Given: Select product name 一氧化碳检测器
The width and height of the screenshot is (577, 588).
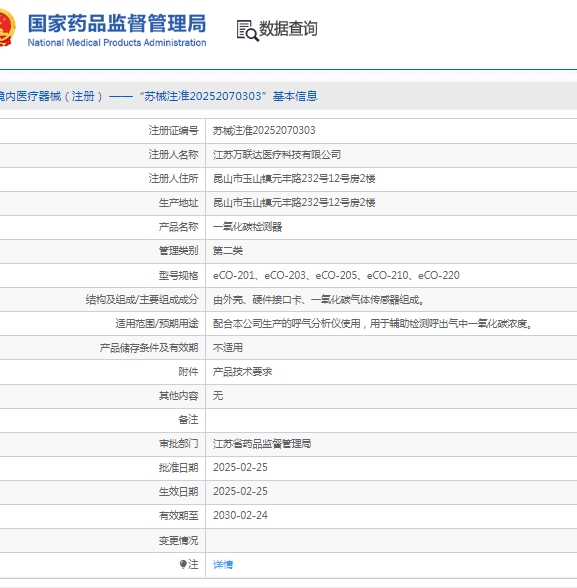Looking at the screenshot, I should (x=247, y=226).
